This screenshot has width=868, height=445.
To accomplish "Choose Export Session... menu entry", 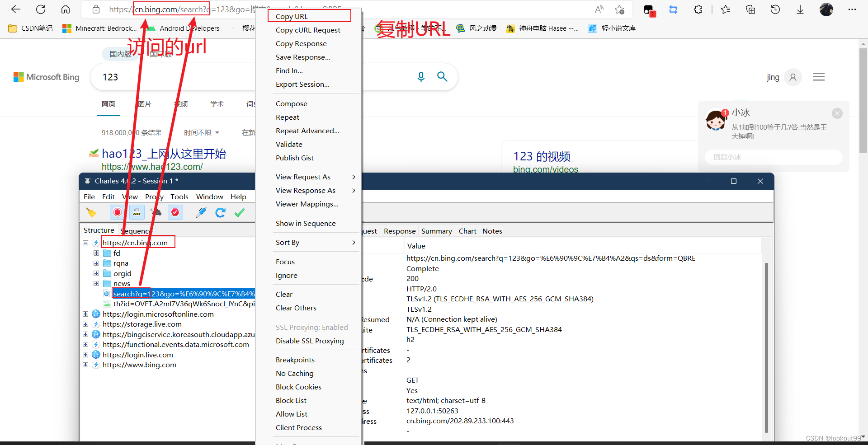I will click(x=316, y=84).
